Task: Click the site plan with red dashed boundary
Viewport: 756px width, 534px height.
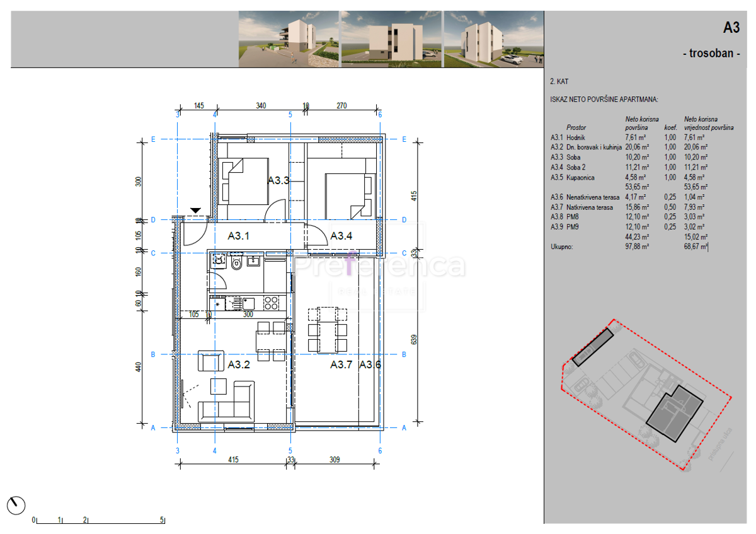Action: (646, 394)
